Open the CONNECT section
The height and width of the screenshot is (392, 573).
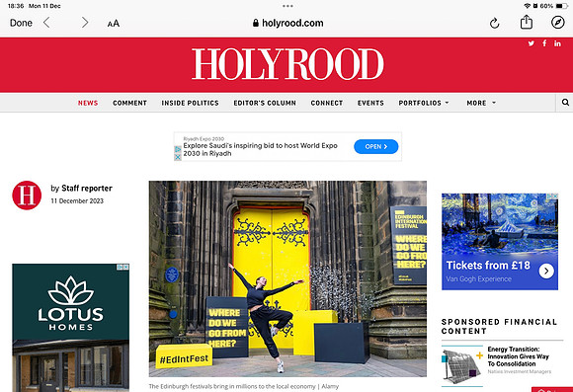click(x=327, y=103)
